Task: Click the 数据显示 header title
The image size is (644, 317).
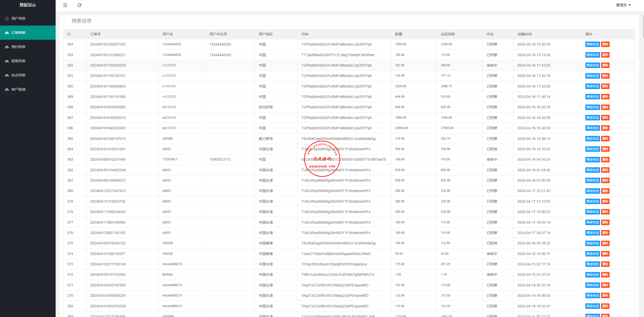Action: [x=28, y=5]
